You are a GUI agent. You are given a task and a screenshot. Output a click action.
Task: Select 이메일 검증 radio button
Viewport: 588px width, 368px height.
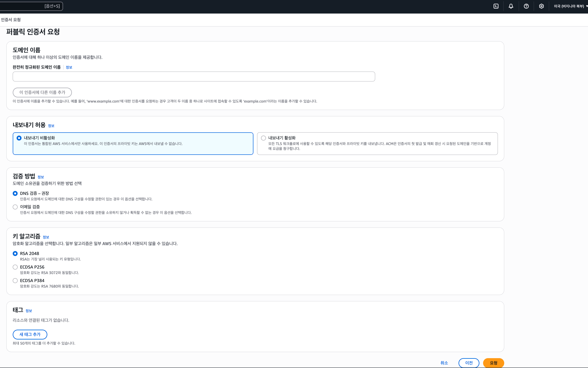pyautogui.click(x=15, y=207)
